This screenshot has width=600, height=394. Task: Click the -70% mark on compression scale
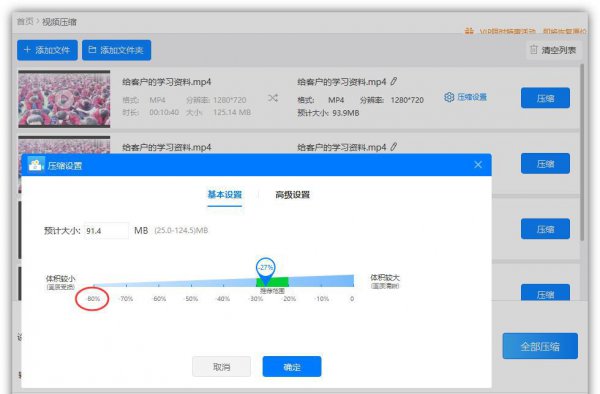[x=126, y=299]
